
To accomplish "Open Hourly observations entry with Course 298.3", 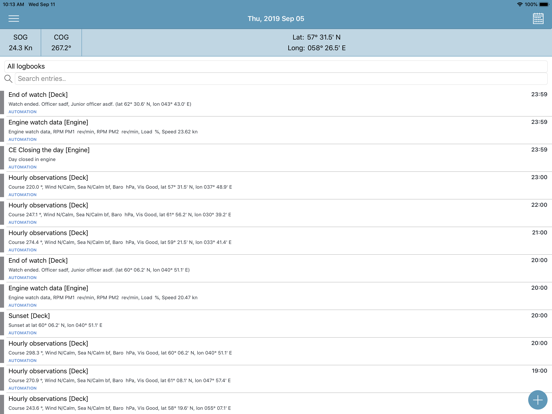I will [276, 351].
